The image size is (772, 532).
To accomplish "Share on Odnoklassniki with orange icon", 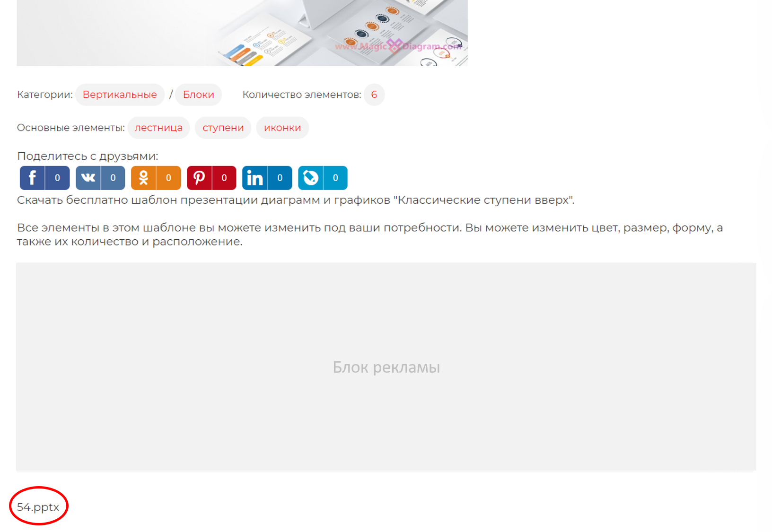I will [x=143, y=178].
